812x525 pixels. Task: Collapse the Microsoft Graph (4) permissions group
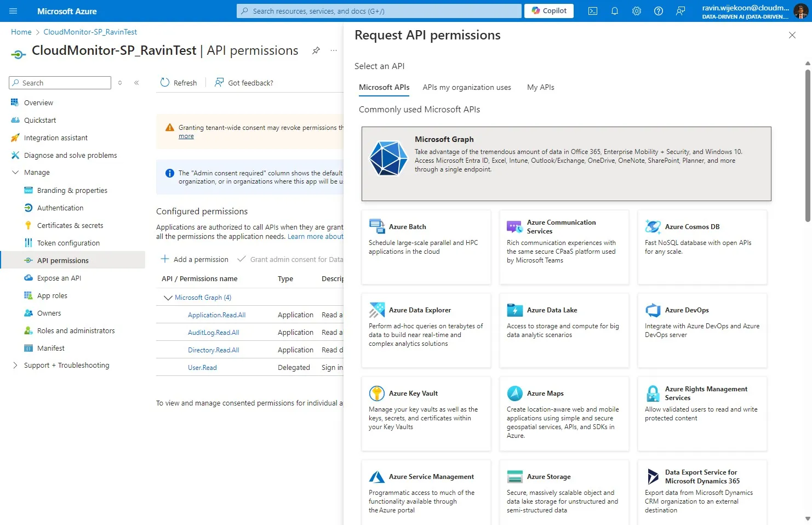pos(168,298)
